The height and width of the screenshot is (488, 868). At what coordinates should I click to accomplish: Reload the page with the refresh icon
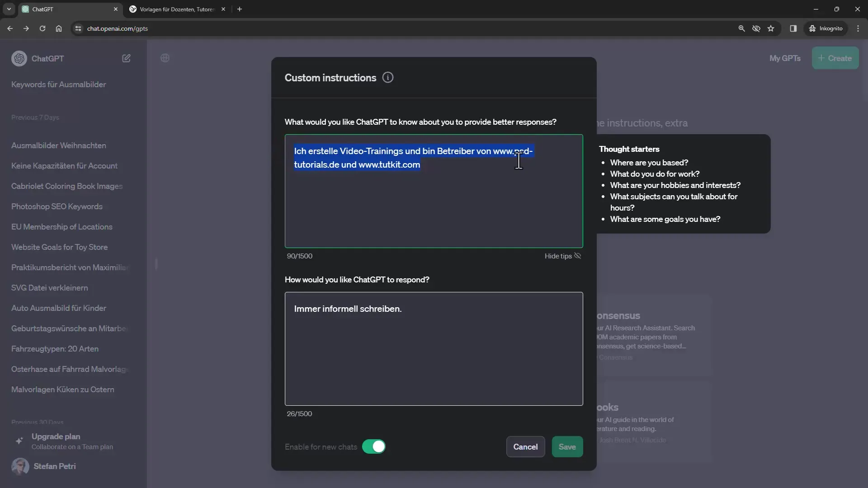point(42,28)
